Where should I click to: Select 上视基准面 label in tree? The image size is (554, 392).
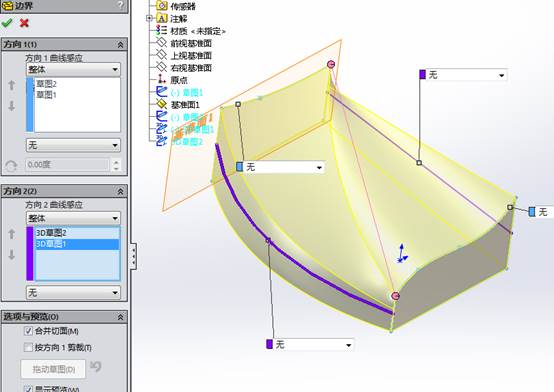[191, 55]
